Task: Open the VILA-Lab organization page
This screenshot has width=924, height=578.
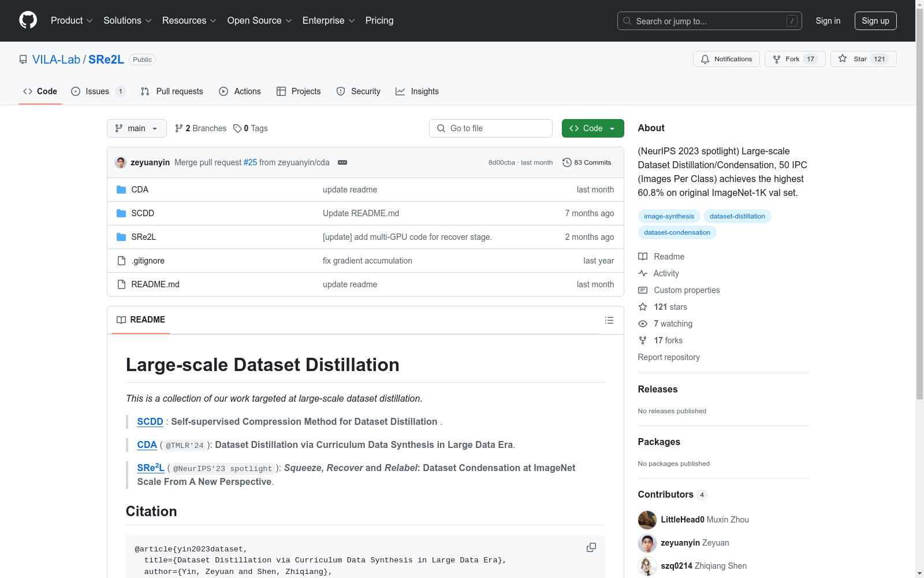Action: [56, 60]
